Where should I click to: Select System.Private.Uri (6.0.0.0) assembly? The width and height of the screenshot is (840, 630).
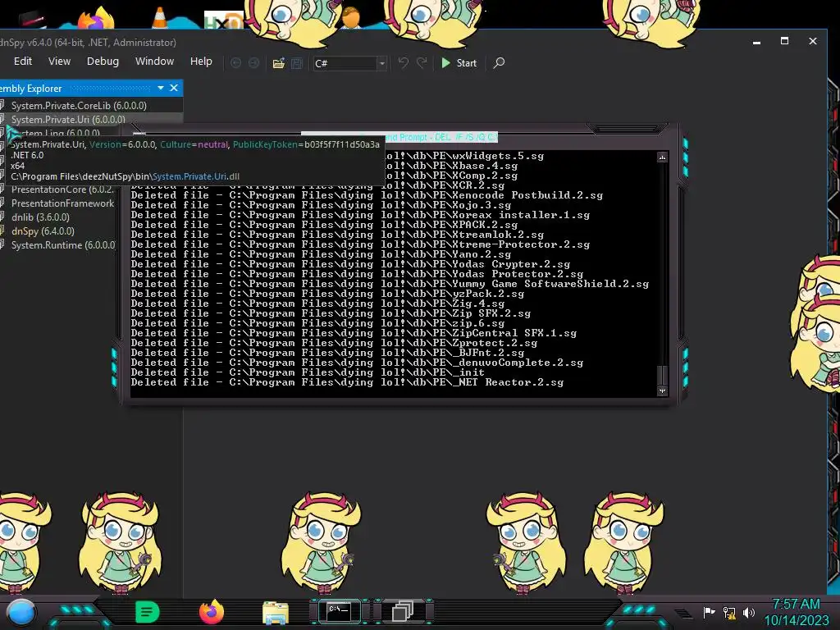[x=68, y=120]
